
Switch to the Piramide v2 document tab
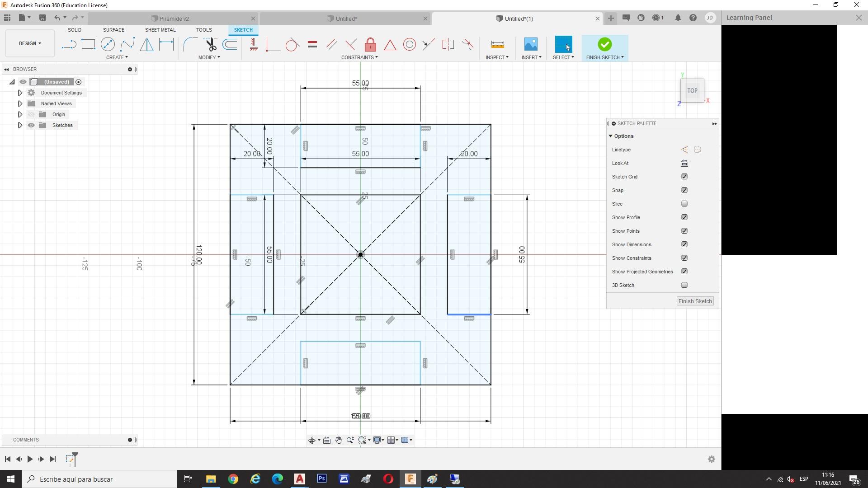[x=174, y=19]
